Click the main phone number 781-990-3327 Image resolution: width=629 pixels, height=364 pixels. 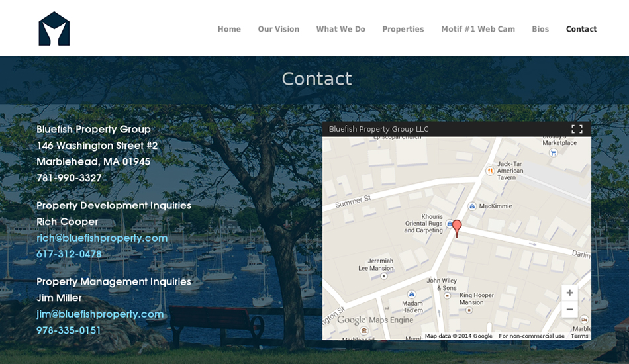[69, 178]
